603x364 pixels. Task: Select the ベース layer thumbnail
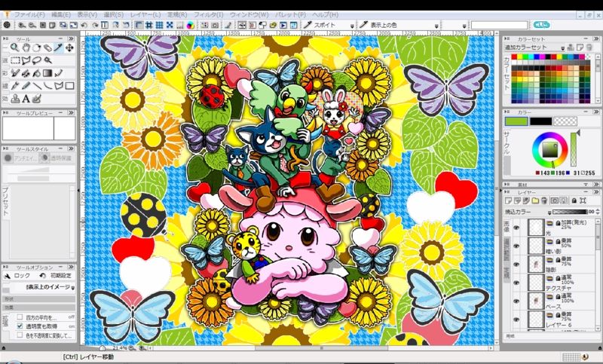point(536,301)
